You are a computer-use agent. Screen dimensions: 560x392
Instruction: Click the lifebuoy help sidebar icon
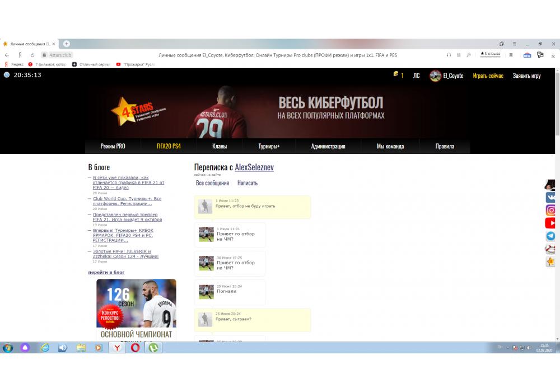coord(550,249)
